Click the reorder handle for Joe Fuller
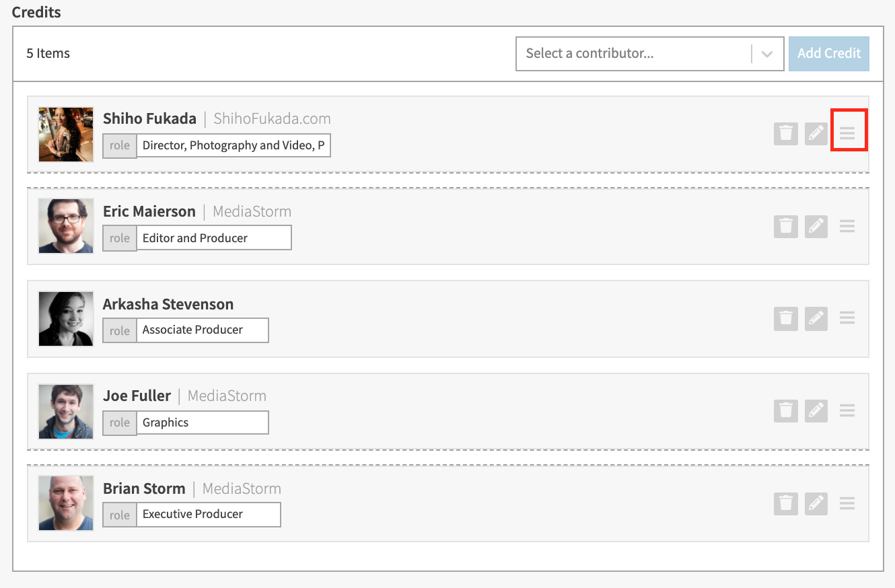This screenshot has height=588, width=895. pyautogui.click(x=847, y=410)
